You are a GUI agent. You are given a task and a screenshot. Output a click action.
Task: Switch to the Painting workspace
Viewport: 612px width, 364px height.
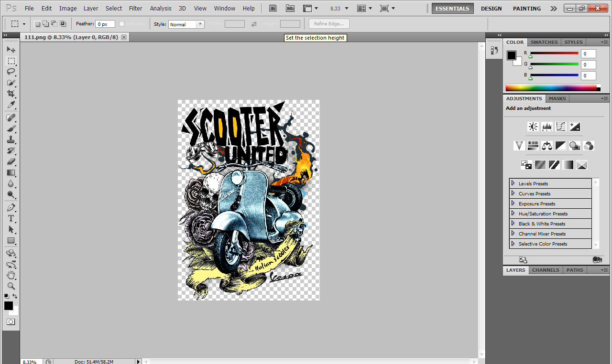[527, 8]
